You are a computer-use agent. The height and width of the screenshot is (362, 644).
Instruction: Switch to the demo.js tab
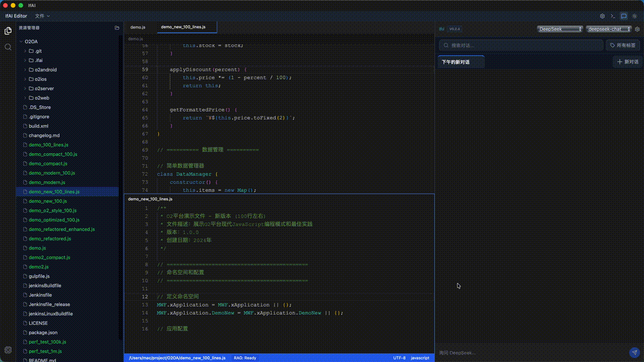(x=137, y=27)
